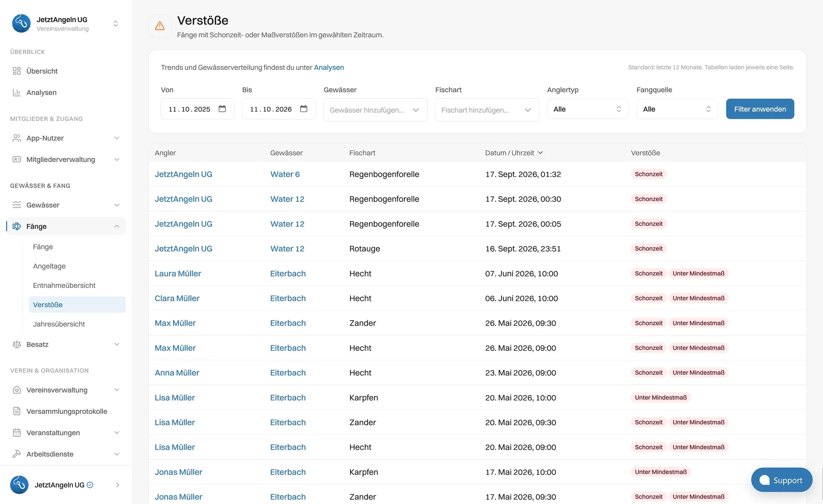Open the Fangquelle select box
Image resolution: width=823 pixels, height=504 pixels.
(x=677, y=109)
